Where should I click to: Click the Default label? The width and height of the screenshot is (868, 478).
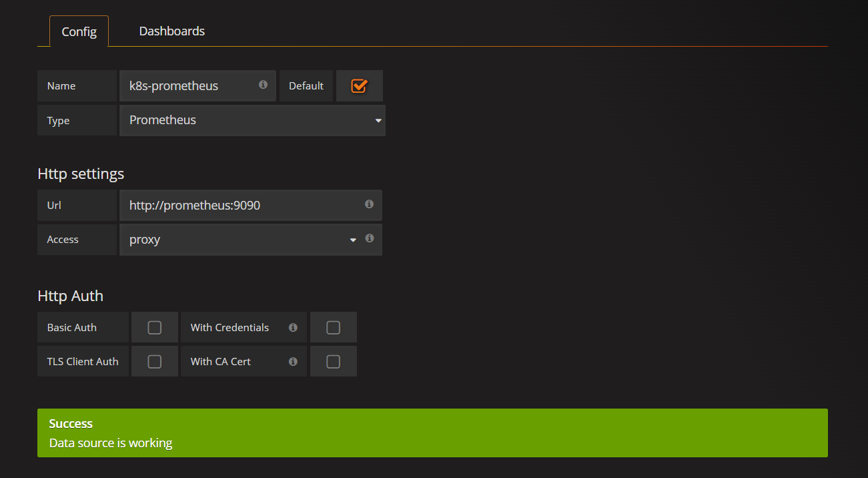pyautogui.click(x=306, y=86)
